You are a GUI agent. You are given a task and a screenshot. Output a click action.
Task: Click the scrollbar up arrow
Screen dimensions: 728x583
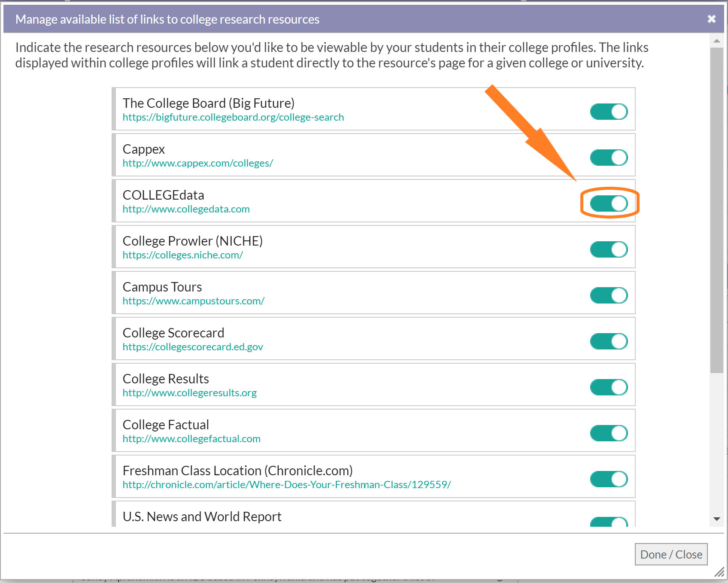click(x=716, y=41)
